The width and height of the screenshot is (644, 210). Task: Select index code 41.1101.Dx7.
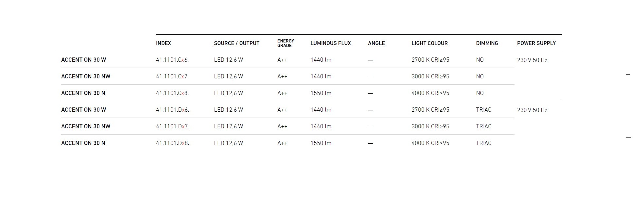pyautogui.click(x=172, y=126)
